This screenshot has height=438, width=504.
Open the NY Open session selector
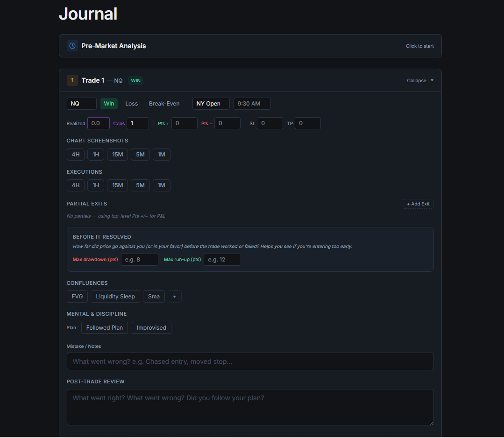pos(211,103)
